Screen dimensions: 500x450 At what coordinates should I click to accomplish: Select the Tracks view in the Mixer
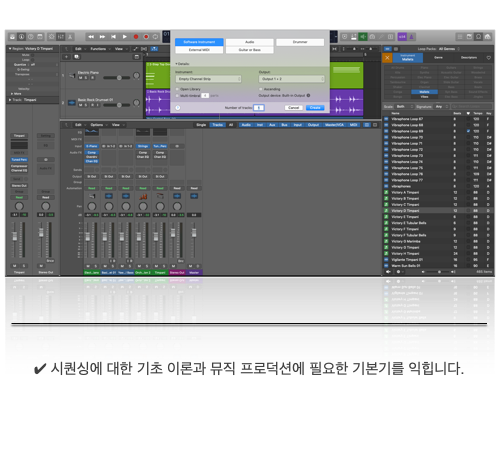217,125
